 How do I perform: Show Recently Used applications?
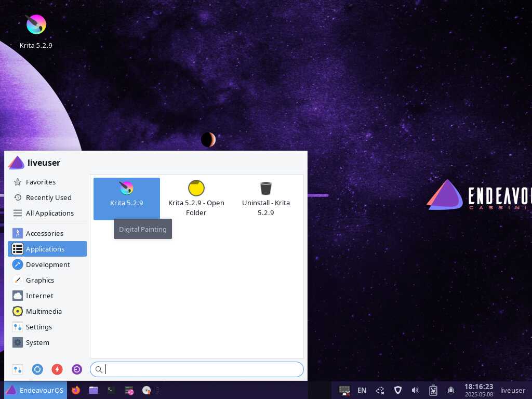tap(47, 197)
